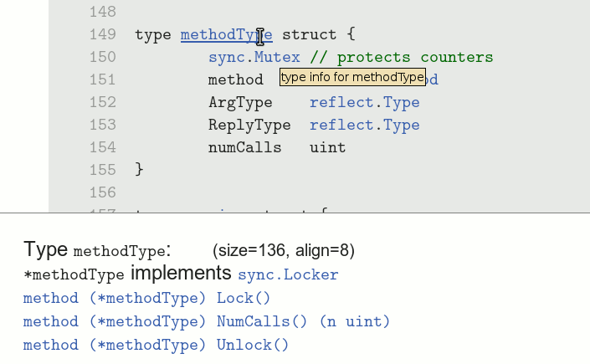Viewport: 590px width, 364px height.
Task: Click the 'Type methodType:' heading
Action: click(97, 250)
